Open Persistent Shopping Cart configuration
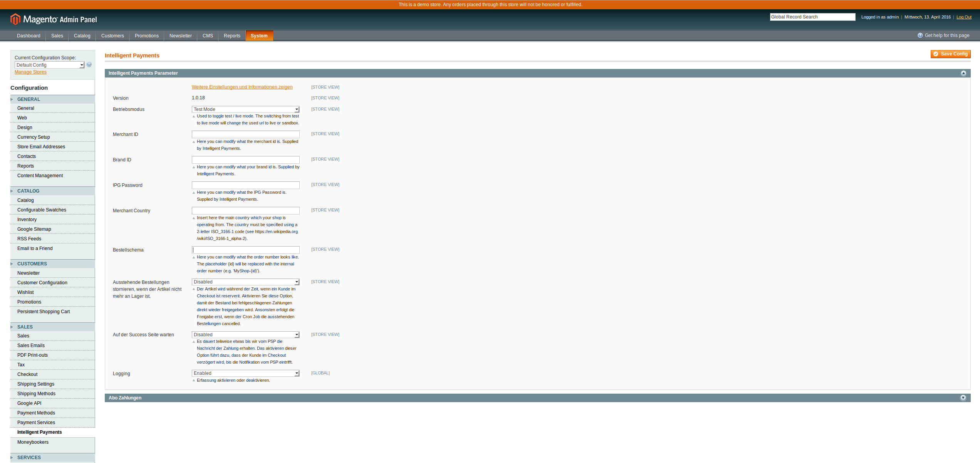Viewport: 980px width, 463px height. coord(52,312)
